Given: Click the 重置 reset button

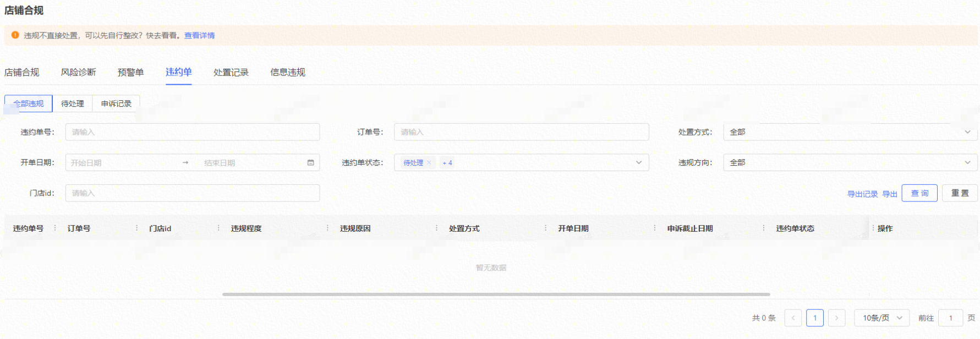Looking at the screenshot, I should pyautogui.click(x=960, y=193).
